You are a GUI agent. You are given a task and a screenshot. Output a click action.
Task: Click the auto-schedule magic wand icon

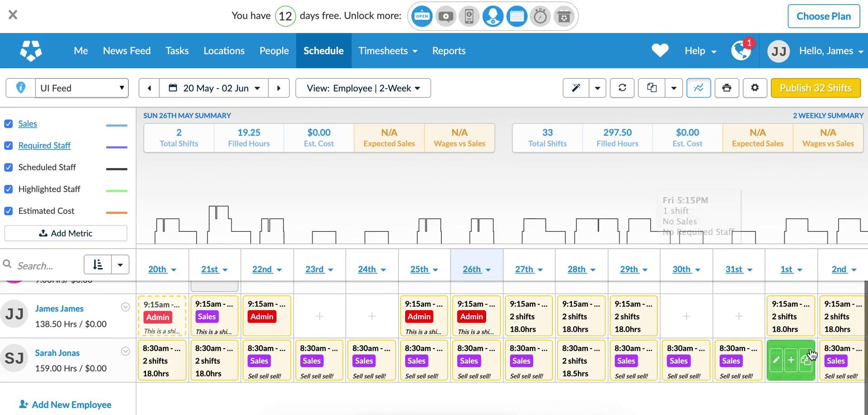(x=576, y=88)
